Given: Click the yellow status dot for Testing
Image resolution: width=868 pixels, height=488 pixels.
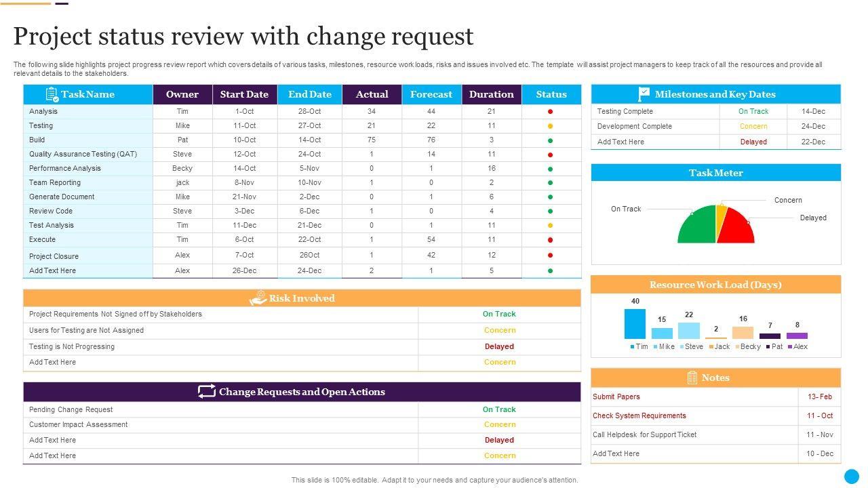Looking at the screenshot, I should [x=551, y=126].
